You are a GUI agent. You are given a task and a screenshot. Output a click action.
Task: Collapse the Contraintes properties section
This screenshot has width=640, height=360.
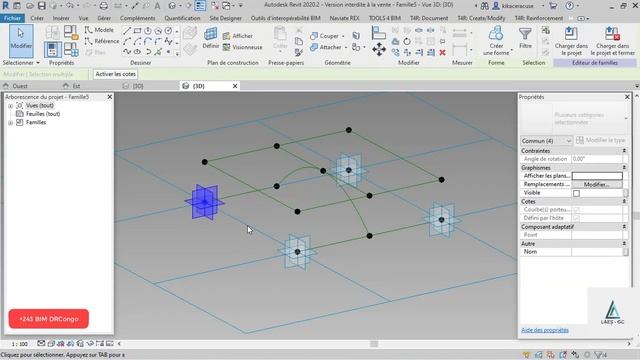tap(624, 151)
